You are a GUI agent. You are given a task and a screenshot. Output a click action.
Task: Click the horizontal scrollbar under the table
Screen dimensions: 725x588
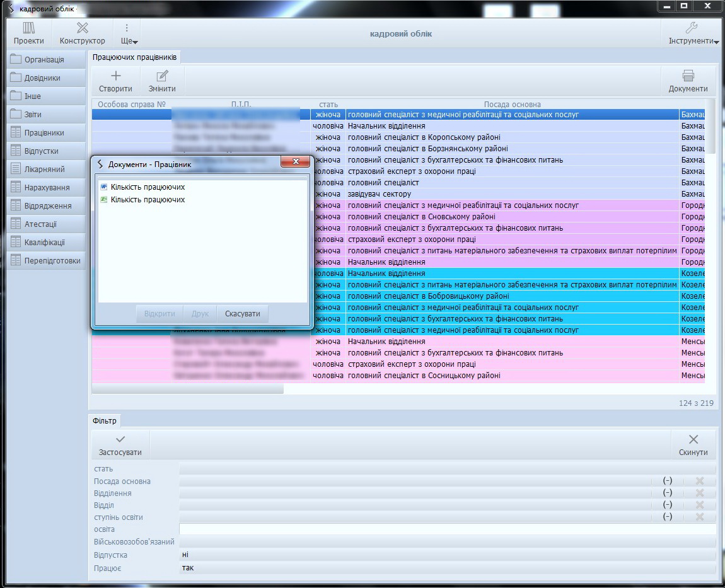pyautogui.click(x=188, y=389)
